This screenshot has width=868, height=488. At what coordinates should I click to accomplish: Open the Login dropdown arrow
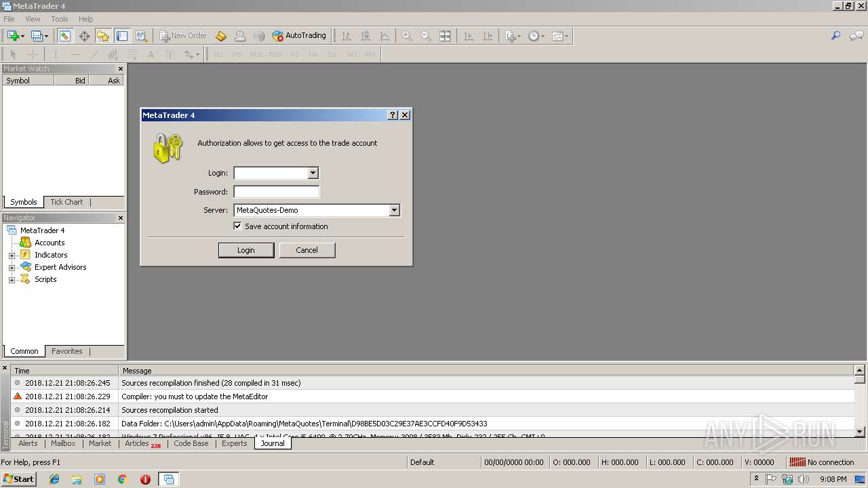313,173
